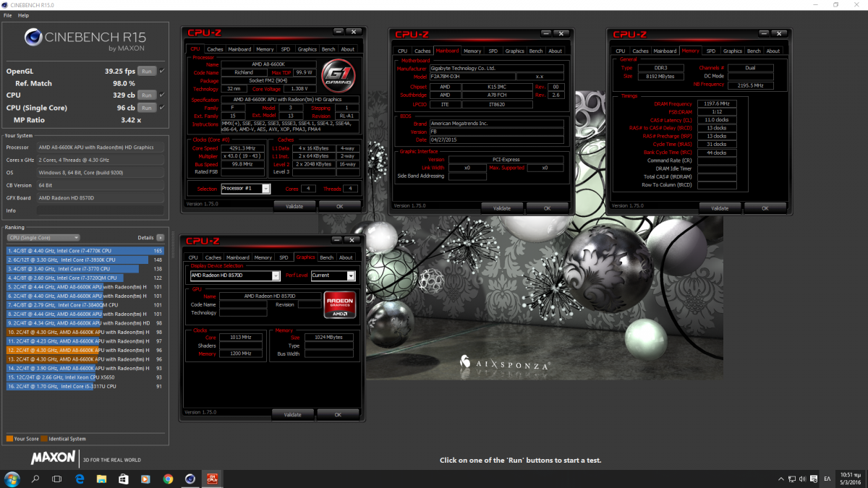868x488 pixels.
Task: Open the Cinebench File menu
Action: point(7,15)
